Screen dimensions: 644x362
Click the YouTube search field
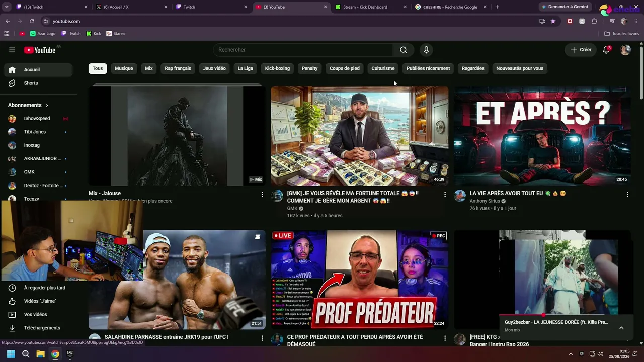(x=303, y=50)
